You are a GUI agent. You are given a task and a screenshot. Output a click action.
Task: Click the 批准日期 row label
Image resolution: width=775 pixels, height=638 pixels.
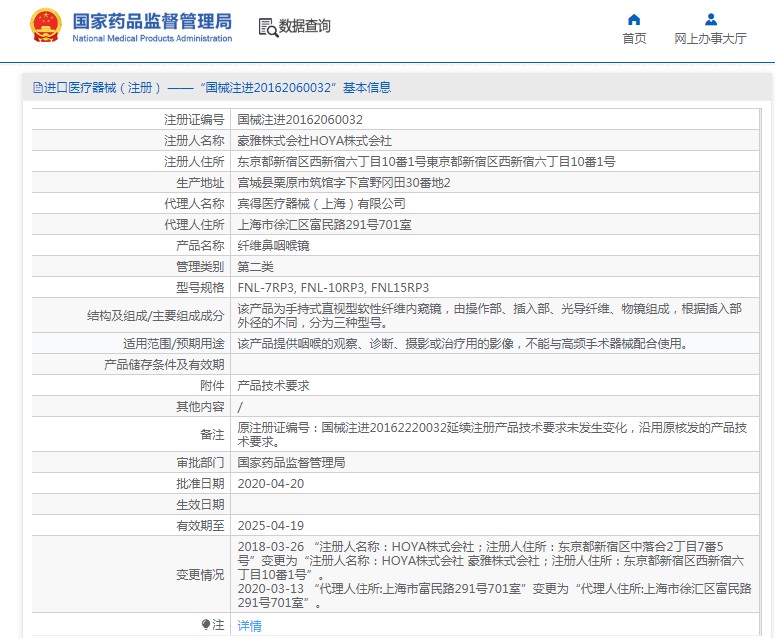click(200, 484)
